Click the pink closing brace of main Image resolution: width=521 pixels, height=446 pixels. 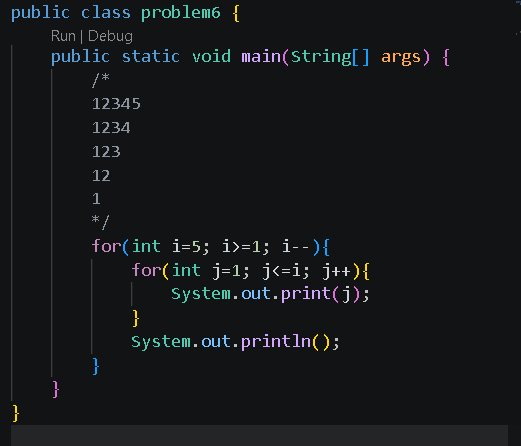click(x=56, y=389)
